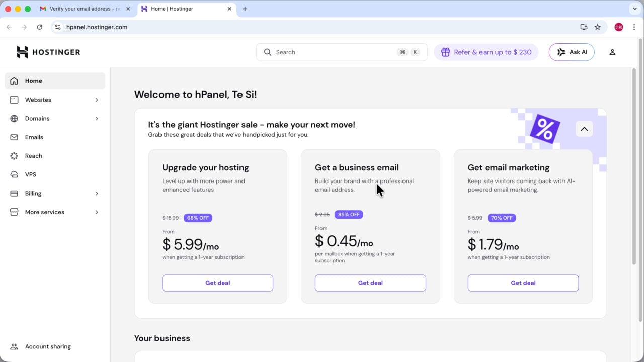
Task: Click Upgrade your hosting card title
Action: [x=205, y=168]
